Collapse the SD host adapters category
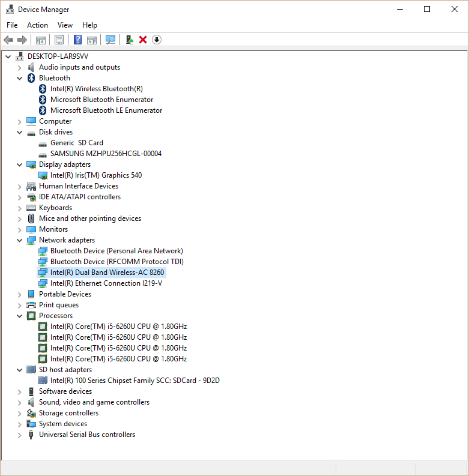 [x=19, y=370]
